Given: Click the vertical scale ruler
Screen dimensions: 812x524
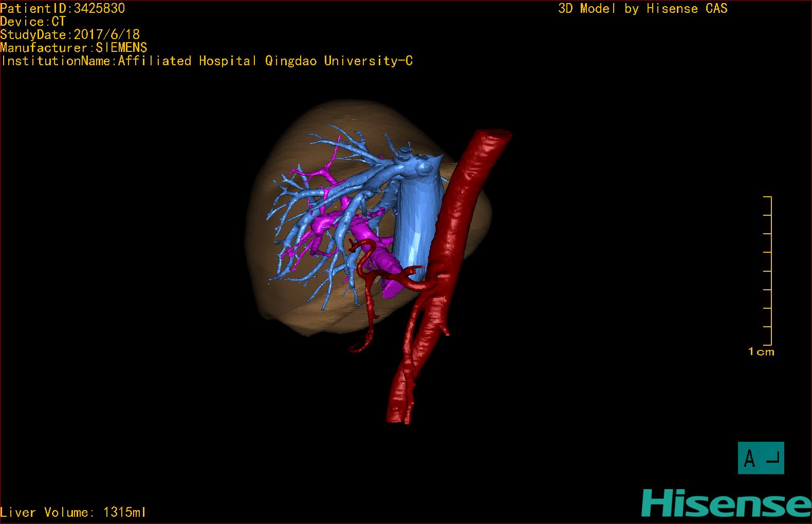Looking at the screenshot, I should click(768, 271).
